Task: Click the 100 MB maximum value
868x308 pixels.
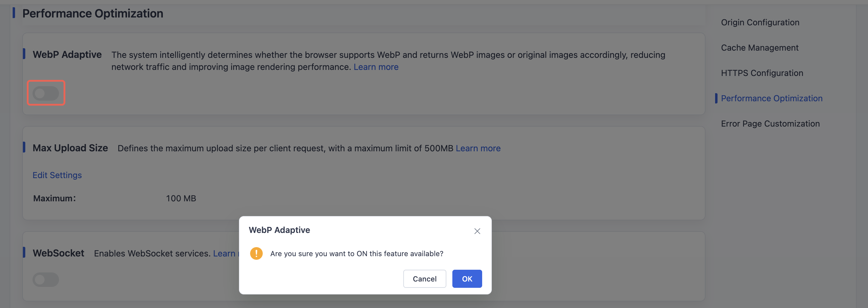Action: (181, 198)
